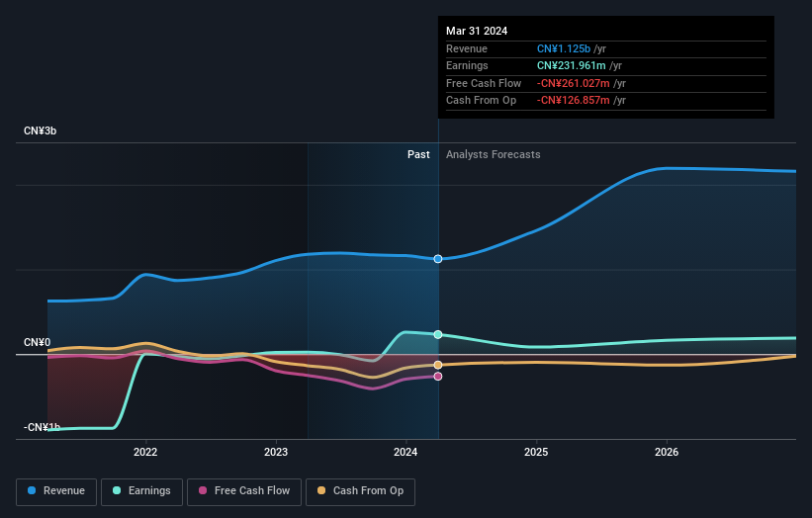Click the Revenue row label in tooltip
This screenshot has height=518, width=812.
coord(467,48)
